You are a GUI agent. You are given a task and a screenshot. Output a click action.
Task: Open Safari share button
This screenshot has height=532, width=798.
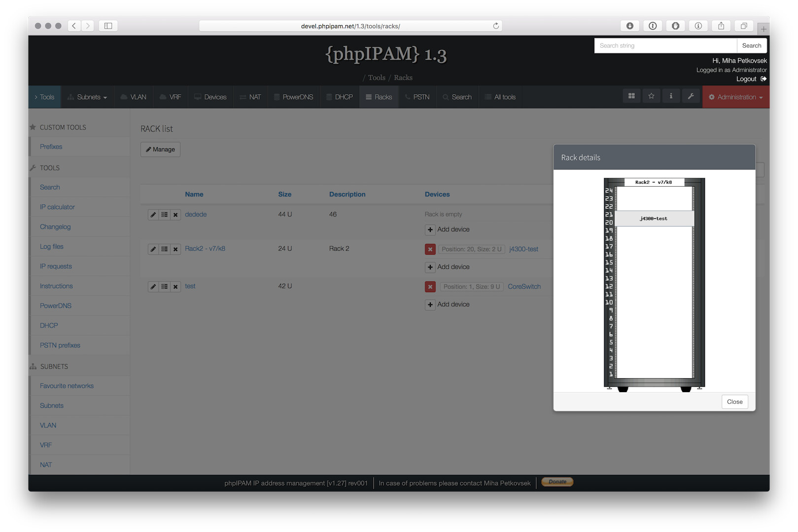721,26
